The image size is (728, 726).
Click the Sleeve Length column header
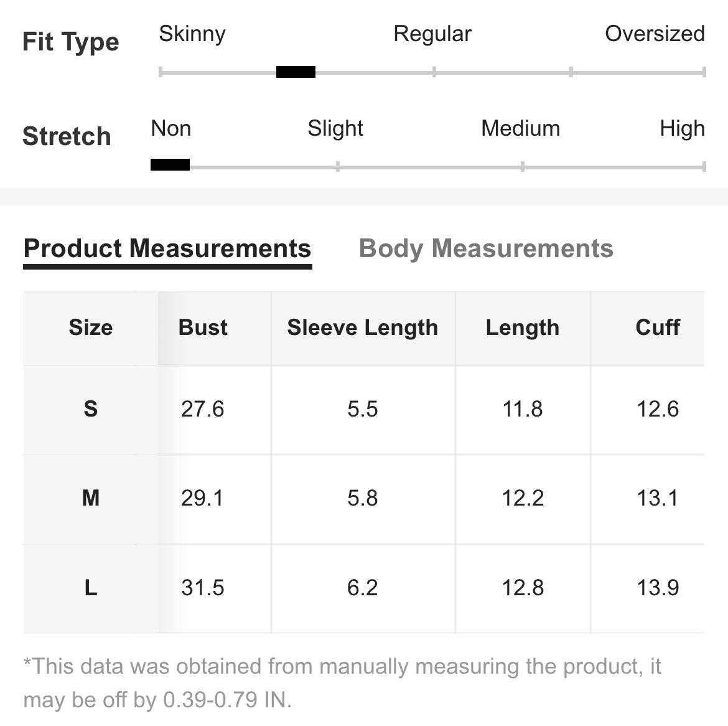[x=362, y=328]
